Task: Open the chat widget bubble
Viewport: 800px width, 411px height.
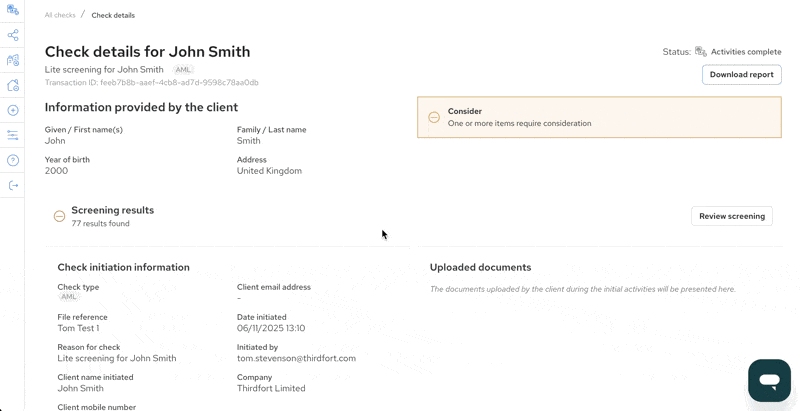Action: pos(769,380)
